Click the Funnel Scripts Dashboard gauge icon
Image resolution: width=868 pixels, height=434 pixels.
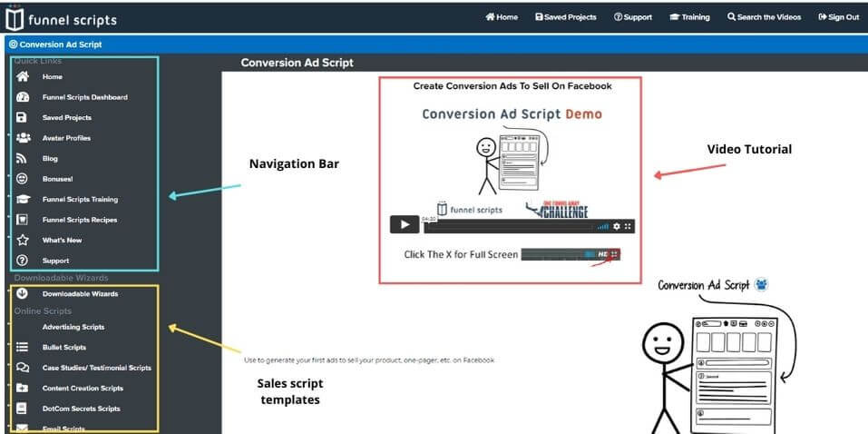click(x=22, y=97)
